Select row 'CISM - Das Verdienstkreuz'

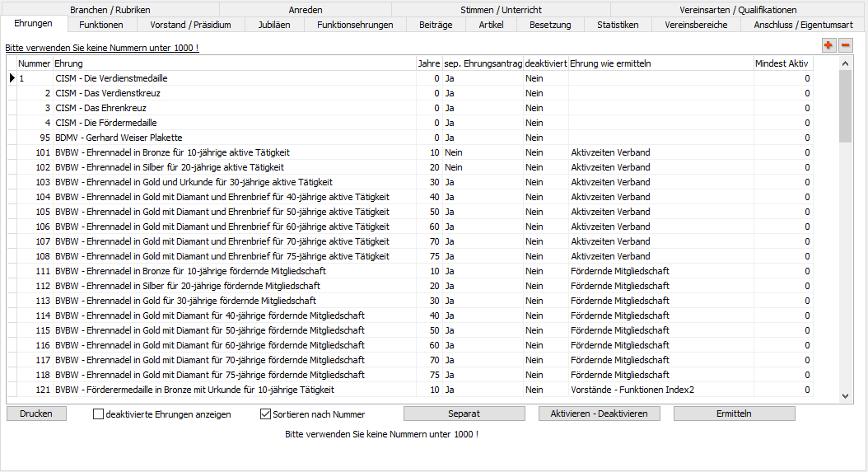coord(409,93)
